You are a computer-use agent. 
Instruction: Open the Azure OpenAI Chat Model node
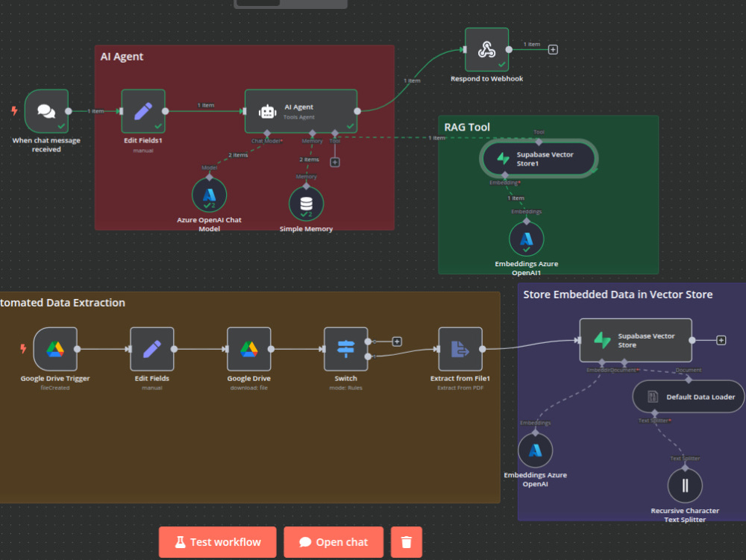tap(210, 195)
